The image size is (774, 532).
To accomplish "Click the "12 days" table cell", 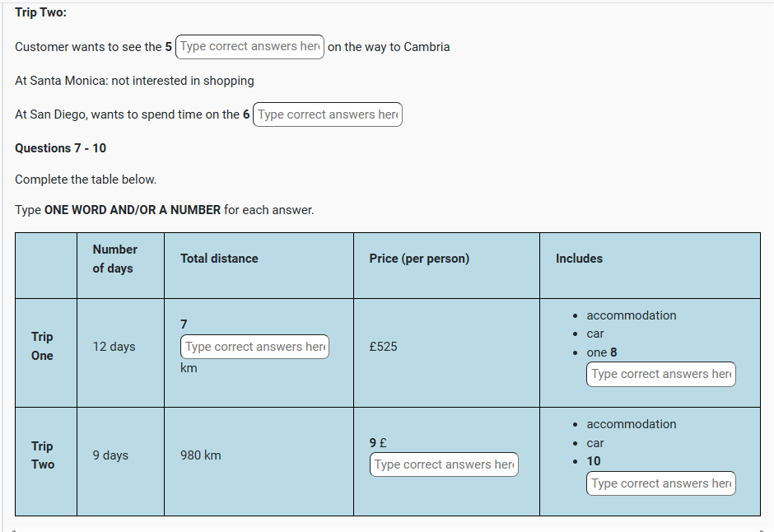I will 114,347.
